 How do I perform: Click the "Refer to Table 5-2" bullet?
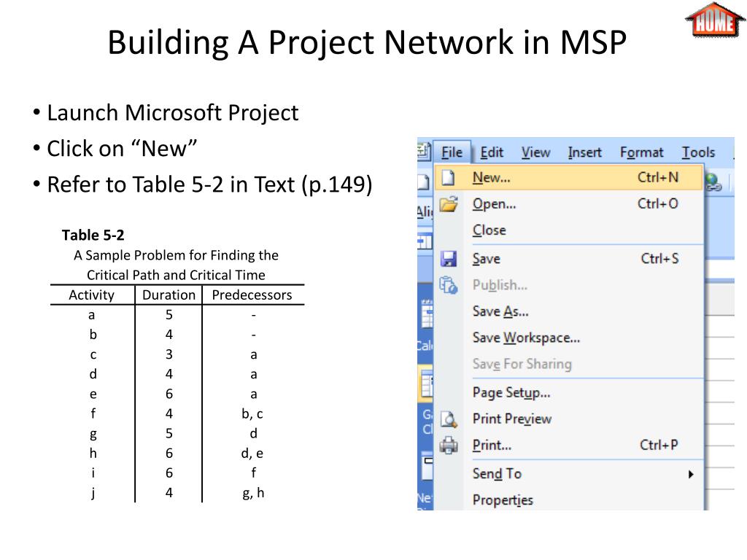coord(209,184)
